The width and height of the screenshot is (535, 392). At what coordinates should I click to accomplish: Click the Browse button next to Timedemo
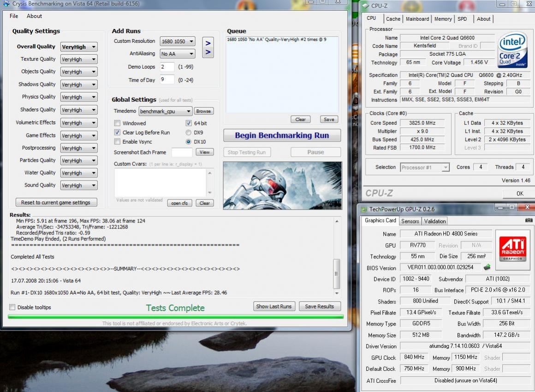click(203, 111)
